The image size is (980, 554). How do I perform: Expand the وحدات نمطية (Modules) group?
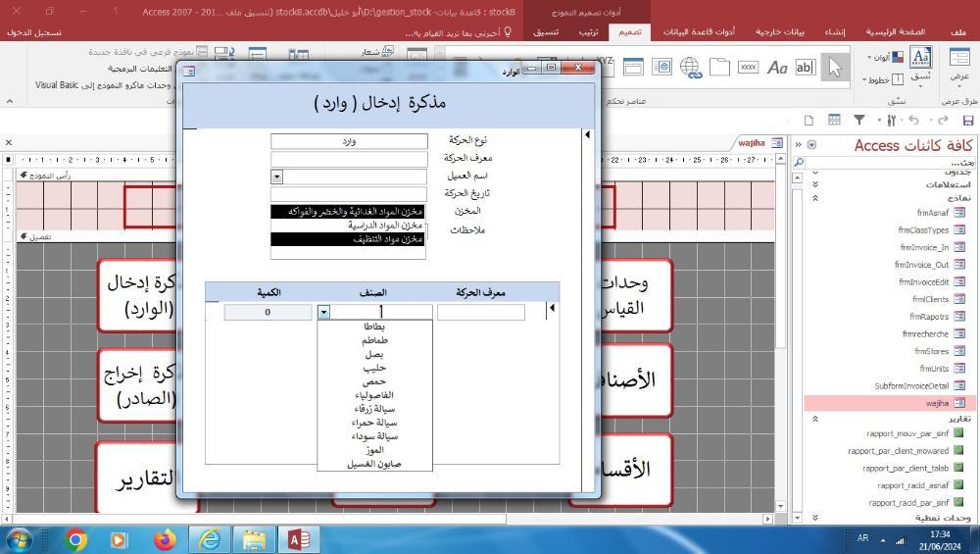pyautogui.click(x=815, y=518)
